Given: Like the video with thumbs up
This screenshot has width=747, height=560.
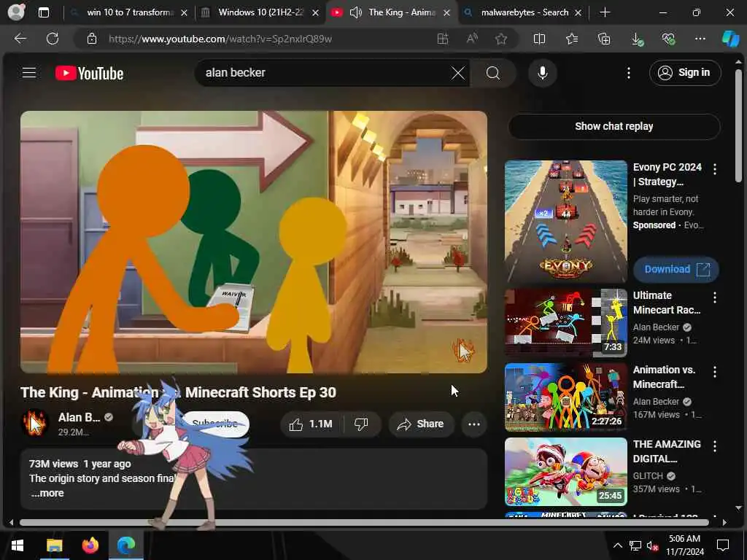Looking at the screenshot, I should (x=311, y=424).
